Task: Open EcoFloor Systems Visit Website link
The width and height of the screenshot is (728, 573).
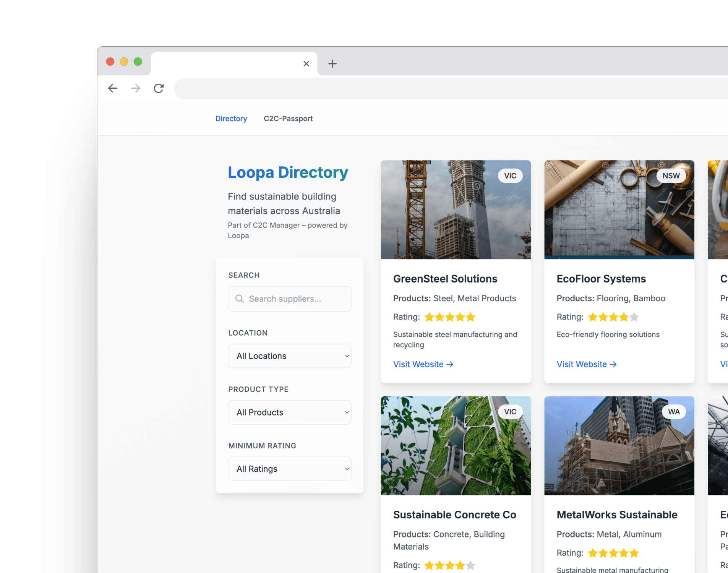Action: point(586,364)
